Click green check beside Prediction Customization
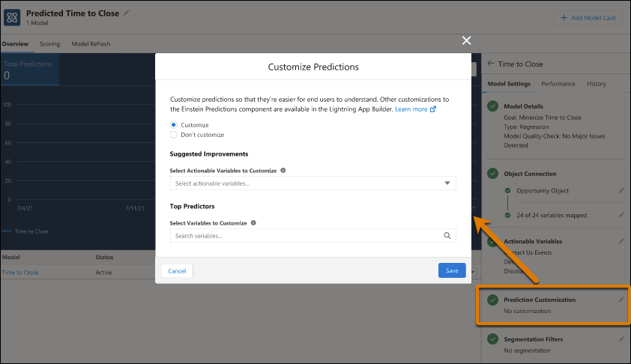The width and height of the screenshot is (631, 364). tap(492, 300)
